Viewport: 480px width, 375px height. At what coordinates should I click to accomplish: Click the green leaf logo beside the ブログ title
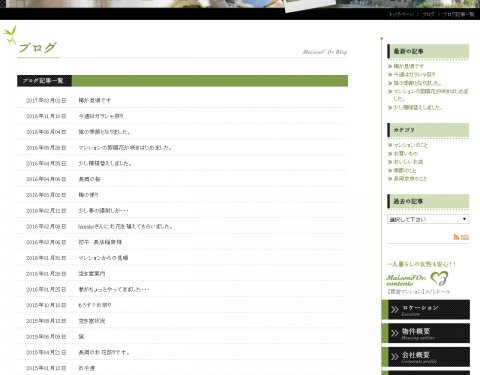tap(10, 35)
